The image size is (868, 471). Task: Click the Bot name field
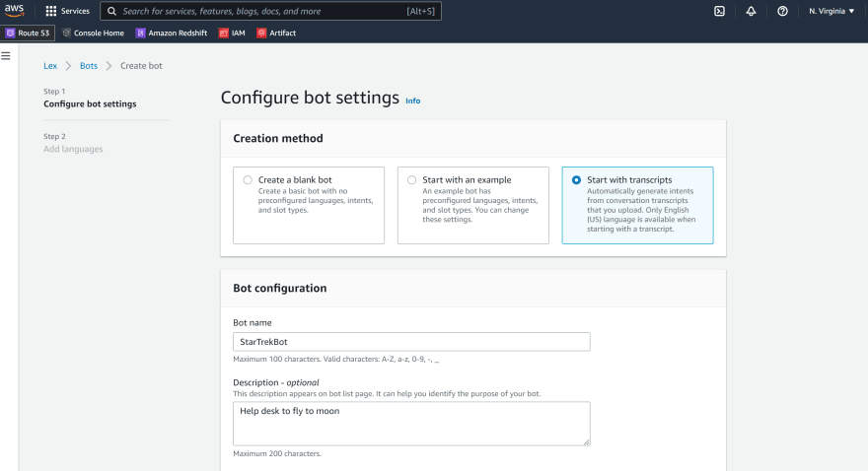point(411,342)
